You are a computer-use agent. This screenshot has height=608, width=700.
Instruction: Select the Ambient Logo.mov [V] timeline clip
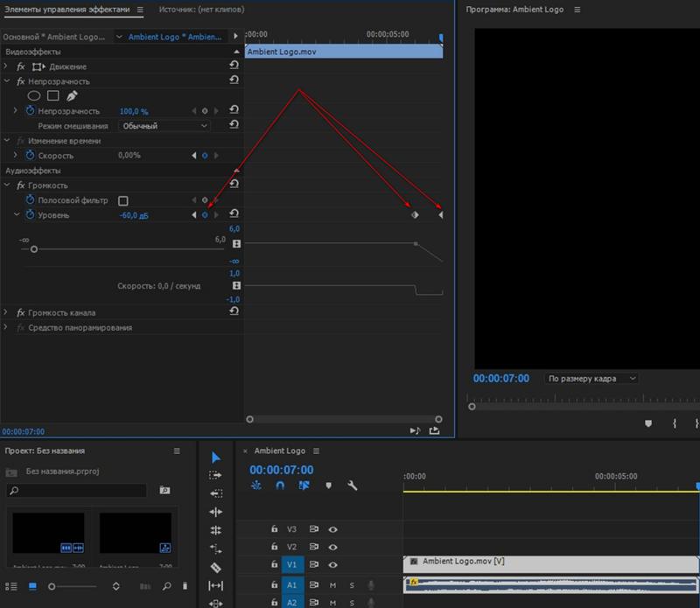(550, 564)
